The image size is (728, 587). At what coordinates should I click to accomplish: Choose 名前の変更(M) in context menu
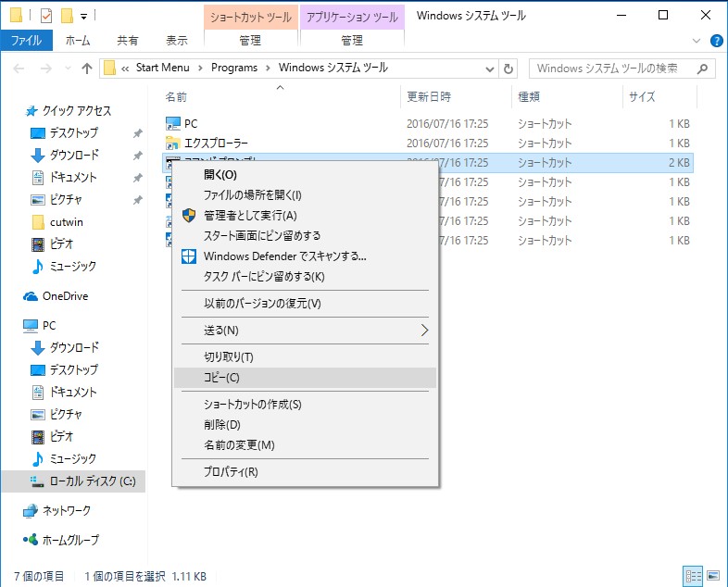tap(305, 445)
